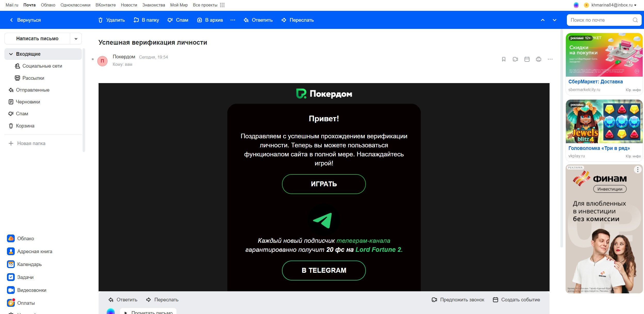Open Головоломка «Три в ряд» ad
This screenshot has width=644, height=314.
[x=599, y=148]
